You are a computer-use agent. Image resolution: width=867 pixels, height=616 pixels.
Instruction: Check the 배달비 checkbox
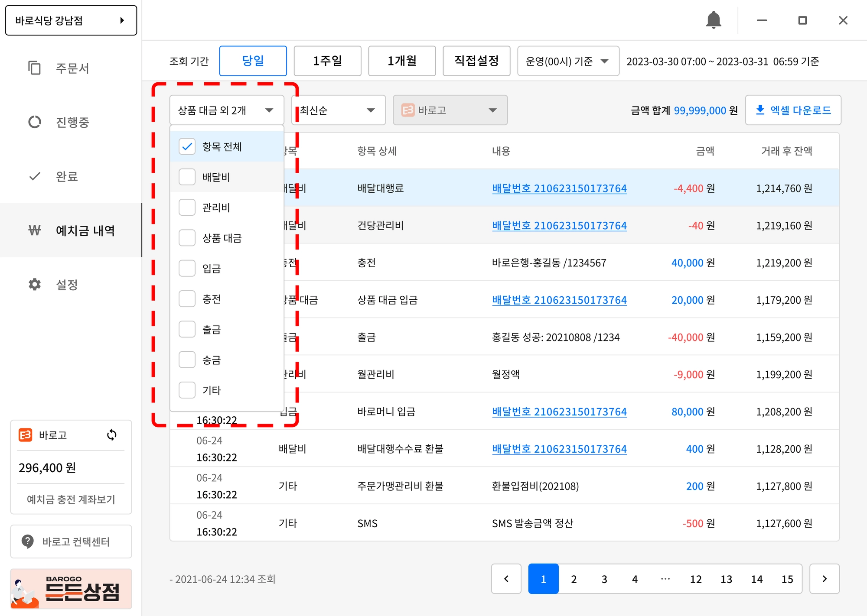point(187,177)
